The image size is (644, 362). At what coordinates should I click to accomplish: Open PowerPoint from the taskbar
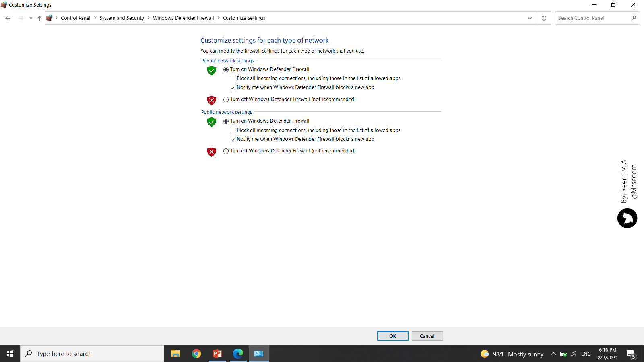217,354
